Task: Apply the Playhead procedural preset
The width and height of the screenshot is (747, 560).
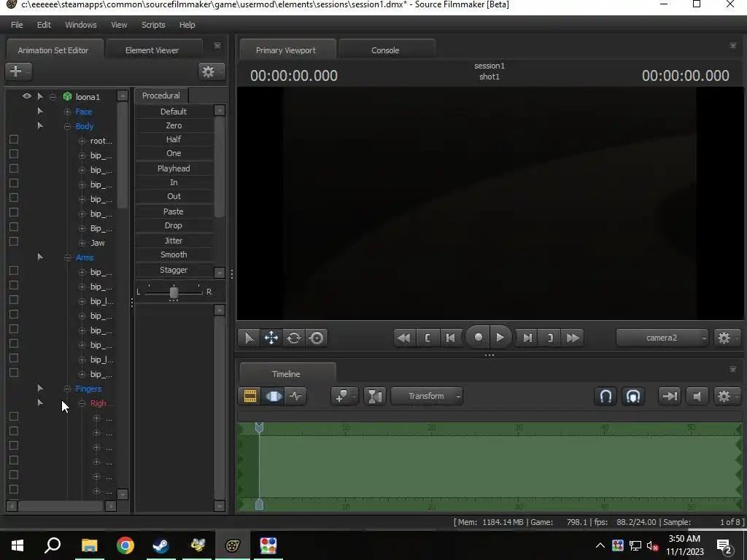Action: 174,168
